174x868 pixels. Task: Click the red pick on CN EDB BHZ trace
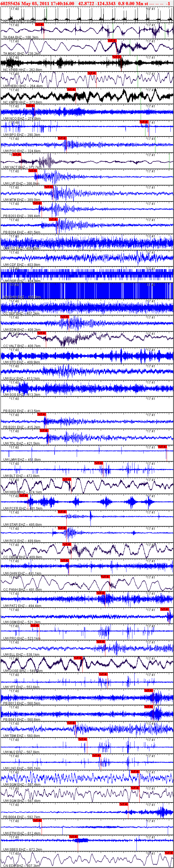[169, 853]
